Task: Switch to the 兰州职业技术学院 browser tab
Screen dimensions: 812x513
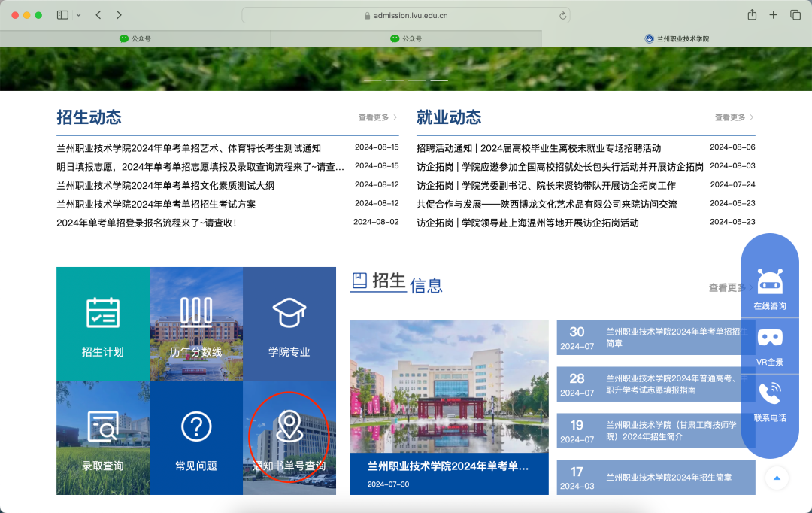Action: pos(677,38)
